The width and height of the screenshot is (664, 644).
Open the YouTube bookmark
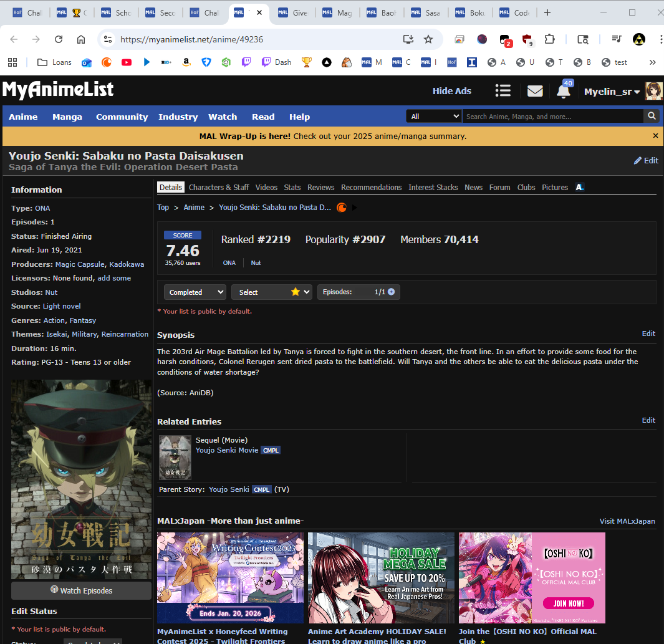point(126,62)
